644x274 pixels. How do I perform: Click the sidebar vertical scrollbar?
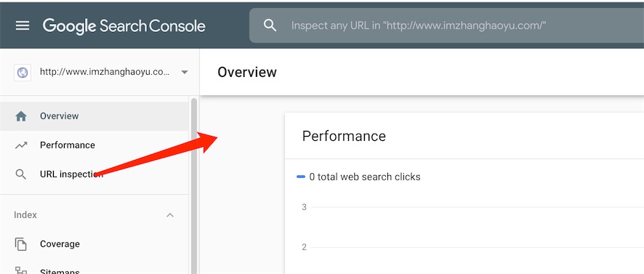point(194,185)
